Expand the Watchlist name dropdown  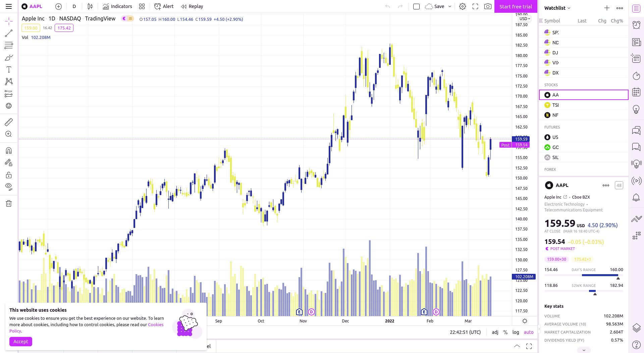point(557,8)
